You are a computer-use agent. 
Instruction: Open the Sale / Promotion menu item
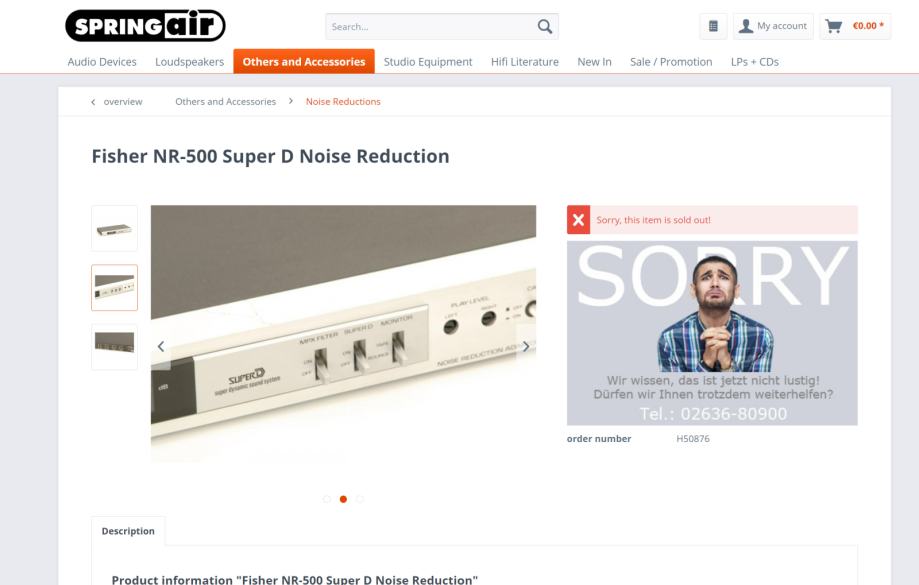click(x=671, y=62)
